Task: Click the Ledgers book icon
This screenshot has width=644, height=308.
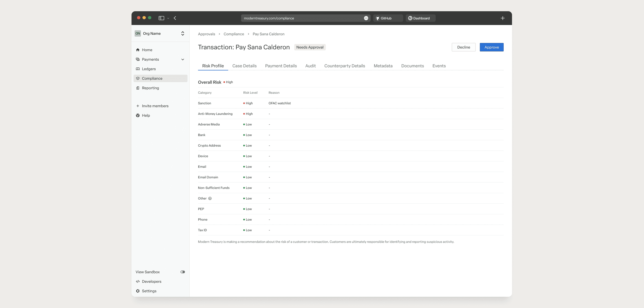Action: [x=138, y=69]
